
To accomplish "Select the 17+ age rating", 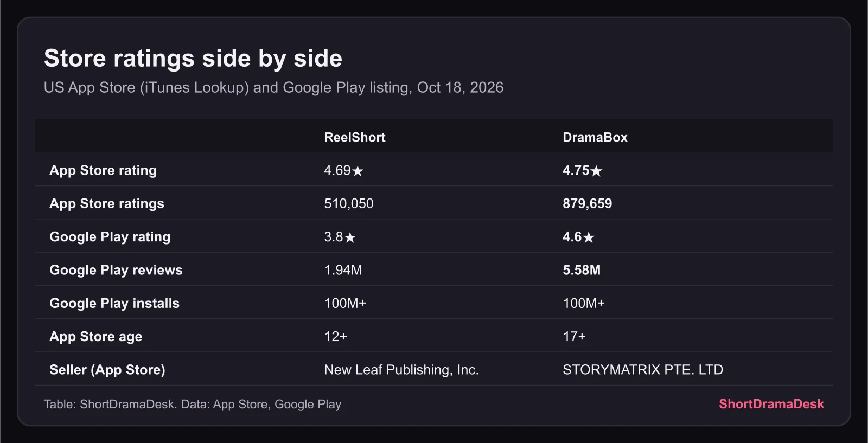I will [574, 337].
